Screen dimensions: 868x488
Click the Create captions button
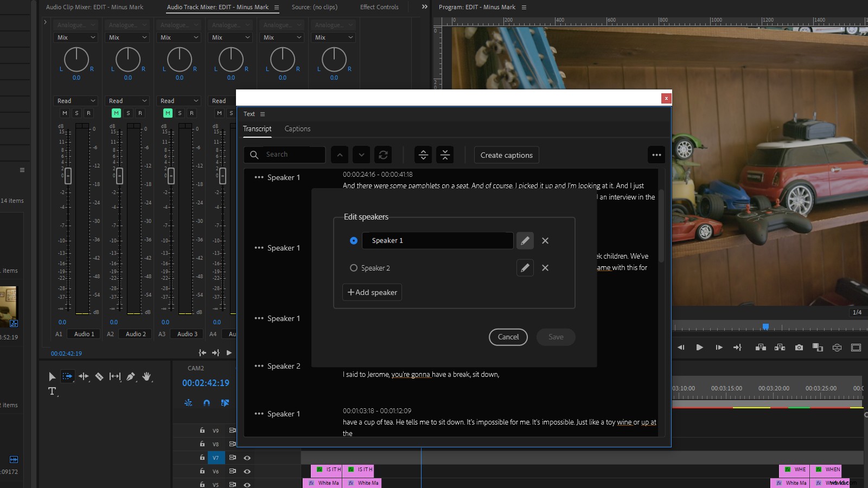[506, 155]
